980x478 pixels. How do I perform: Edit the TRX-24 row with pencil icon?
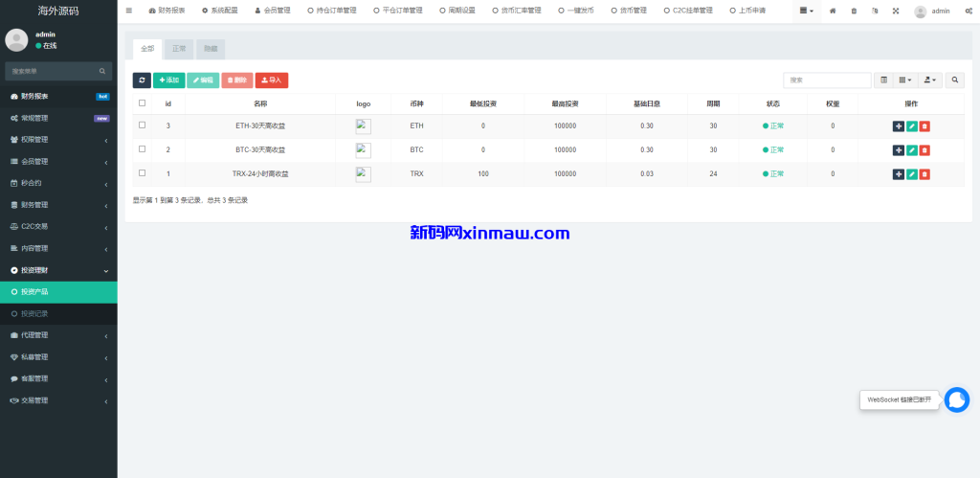click(x=912, y=174)
